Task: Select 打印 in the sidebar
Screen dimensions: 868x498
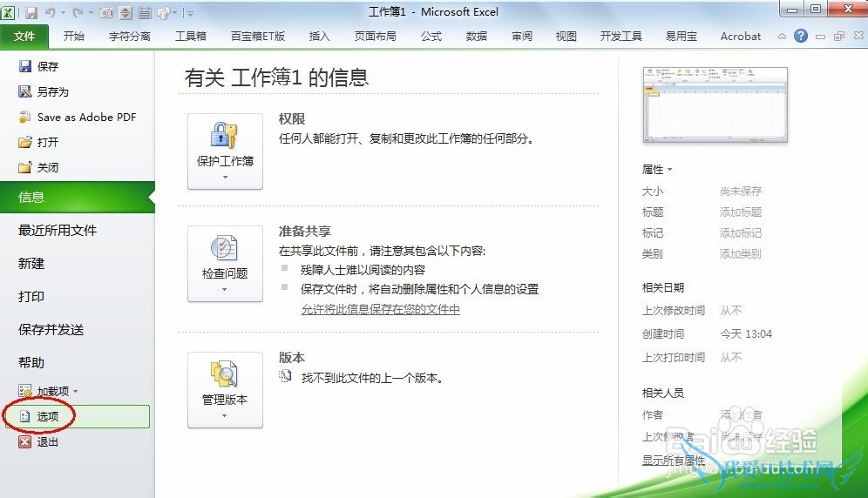Action: [x=31, y=297]
